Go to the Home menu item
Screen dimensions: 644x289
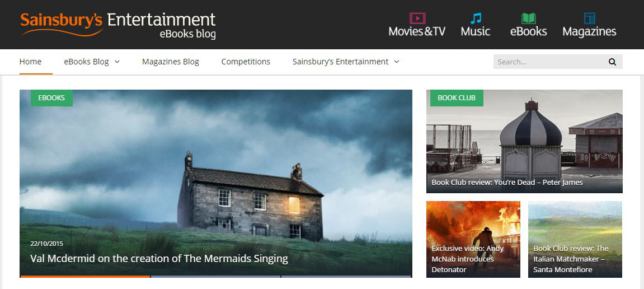(30, 62)
